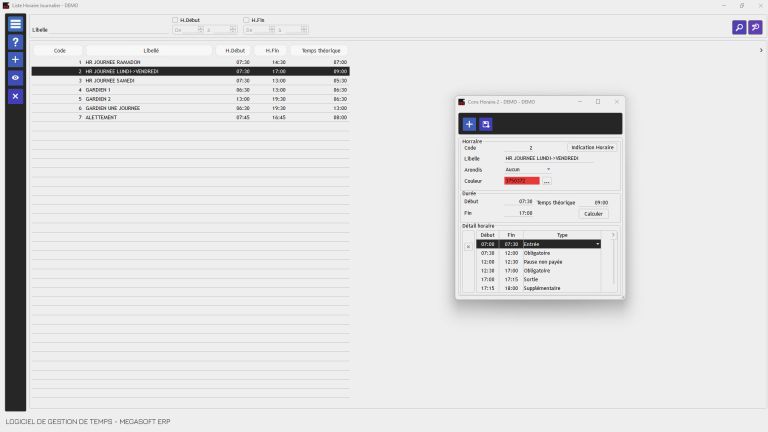This screenshot has width=768, height=432.
Task: Sort by the Libellé column header
Action: point(149,50)
